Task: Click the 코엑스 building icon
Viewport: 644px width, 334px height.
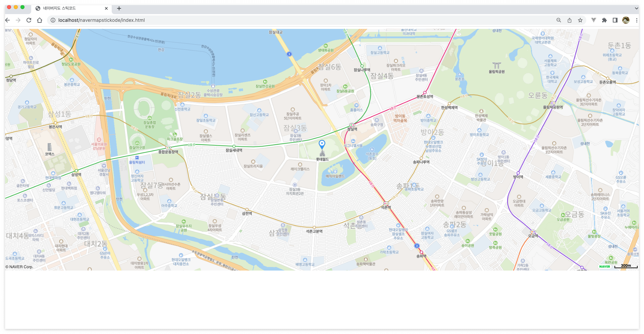Action: tap(50, 147)
